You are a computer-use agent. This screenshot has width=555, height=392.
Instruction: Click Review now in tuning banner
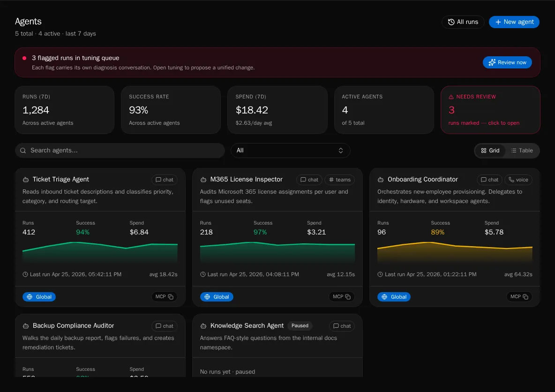click(x=507, y=62)
